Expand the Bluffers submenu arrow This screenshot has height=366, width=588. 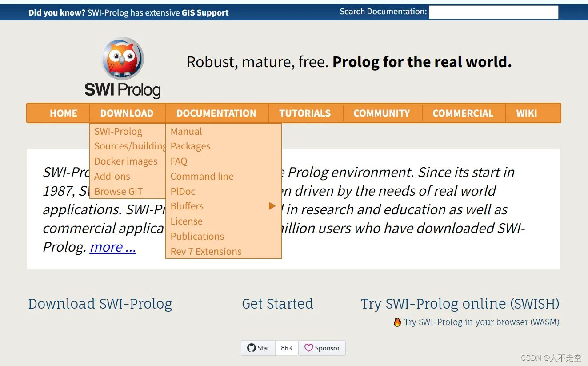click(272, 205)
